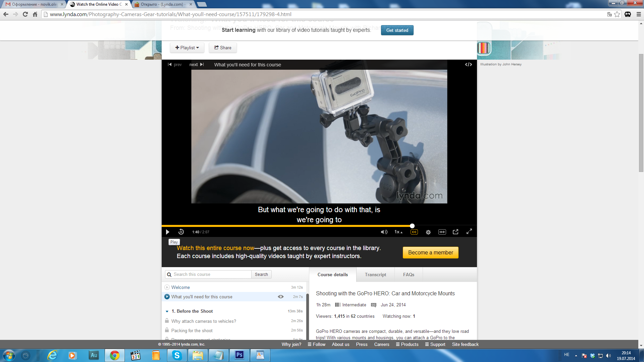Open Photoshop from taskbar
This screenshot has width=644, height=362.
[x=239, y=355]
